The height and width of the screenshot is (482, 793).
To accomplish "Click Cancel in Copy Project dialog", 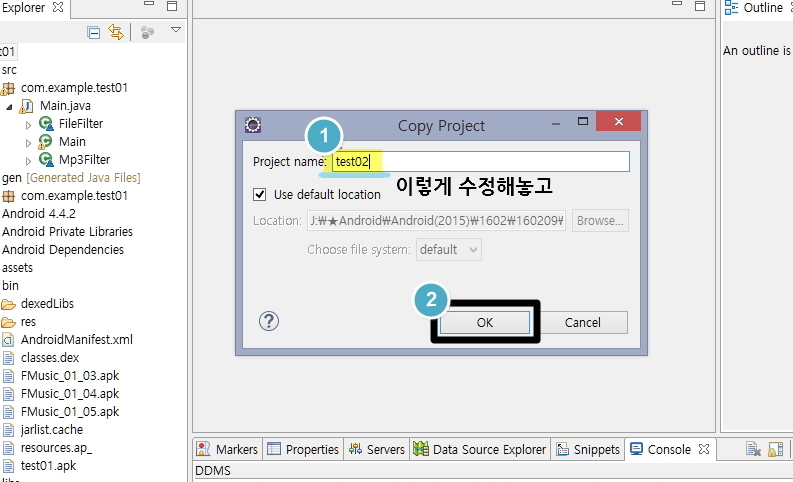I will tap(583, 322).
